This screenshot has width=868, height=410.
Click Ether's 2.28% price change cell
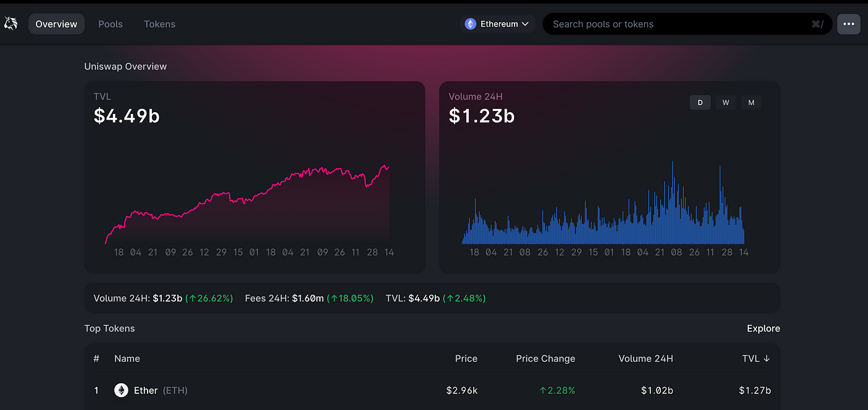[x=557, y=391]
